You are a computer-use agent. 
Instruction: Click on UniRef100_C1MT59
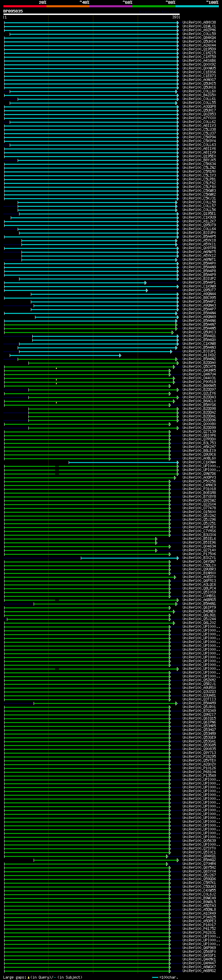point(199,57)
